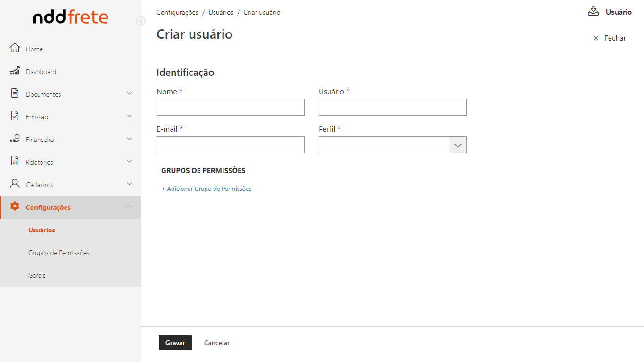Expand the Documentos menu chevron

[129, 94]
